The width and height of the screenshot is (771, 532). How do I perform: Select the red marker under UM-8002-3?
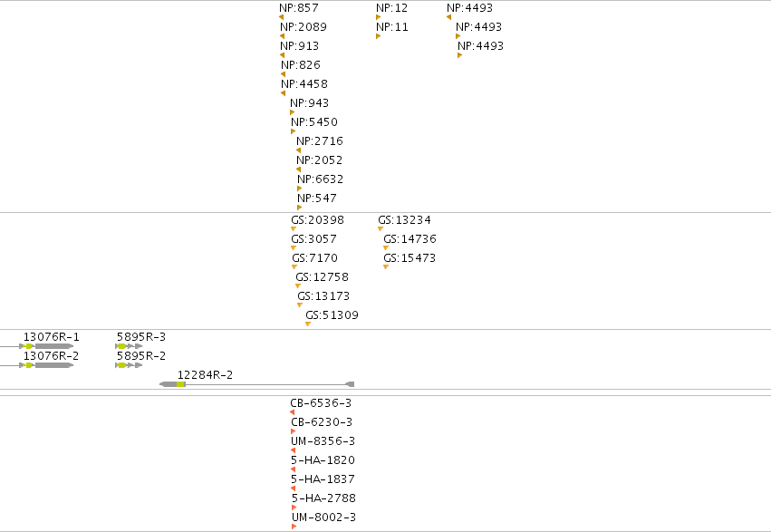point(294,527)
